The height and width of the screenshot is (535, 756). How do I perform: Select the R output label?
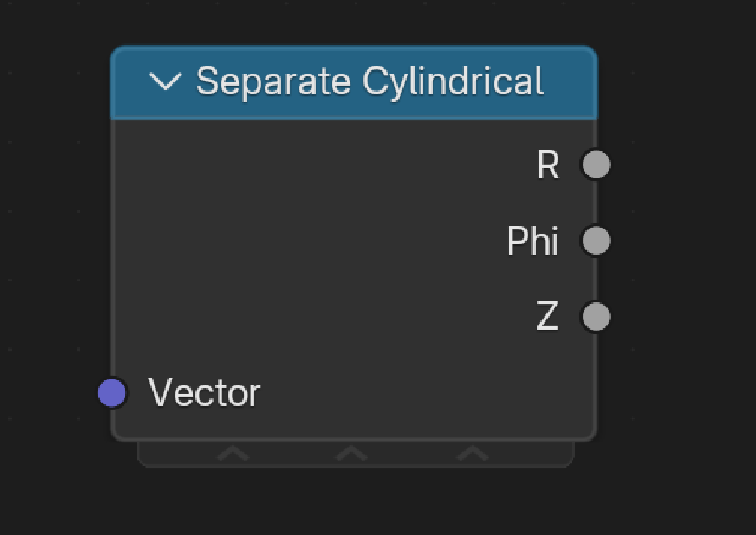coord(548,165)
